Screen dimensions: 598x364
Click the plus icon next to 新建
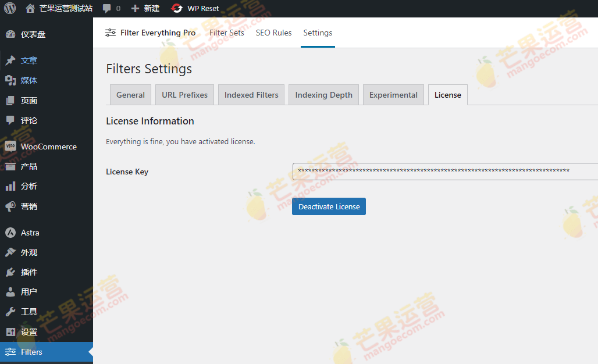point(135,8)
